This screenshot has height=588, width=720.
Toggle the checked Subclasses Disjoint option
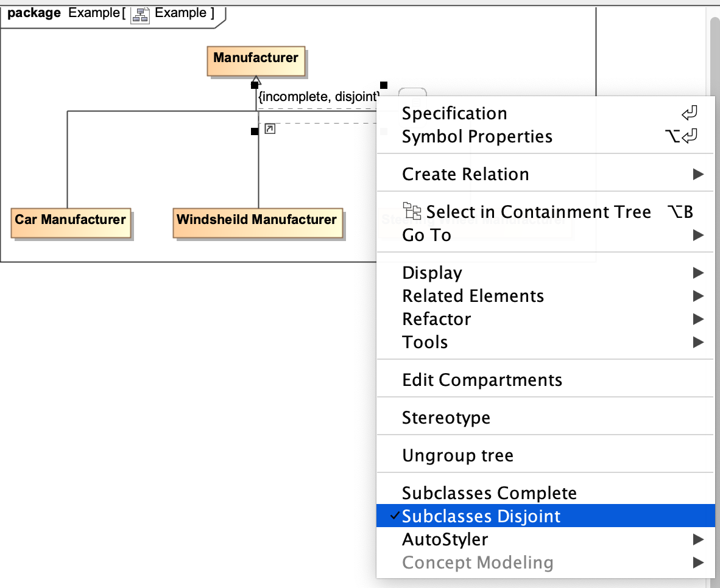coord(481,516)
